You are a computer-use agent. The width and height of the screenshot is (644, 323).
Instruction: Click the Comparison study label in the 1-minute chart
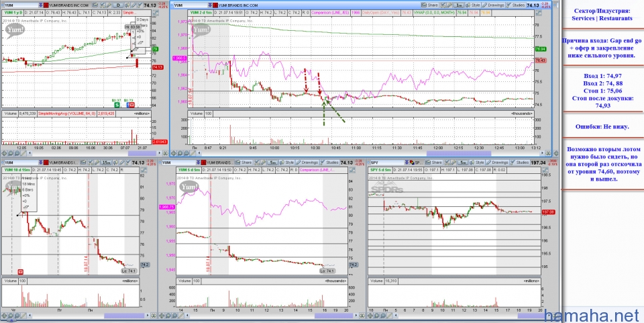coord(330,12)
